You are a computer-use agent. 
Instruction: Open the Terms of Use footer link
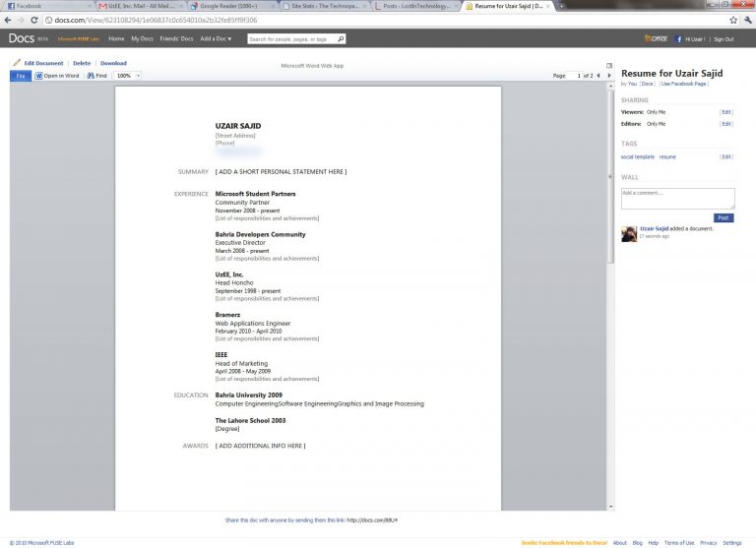679,543
